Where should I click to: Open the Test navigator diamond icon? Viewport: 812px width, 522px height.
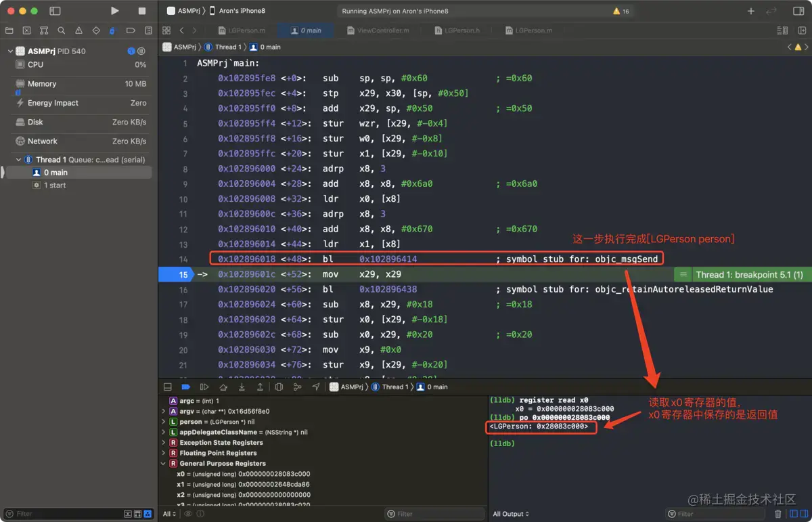pos(96,30)
